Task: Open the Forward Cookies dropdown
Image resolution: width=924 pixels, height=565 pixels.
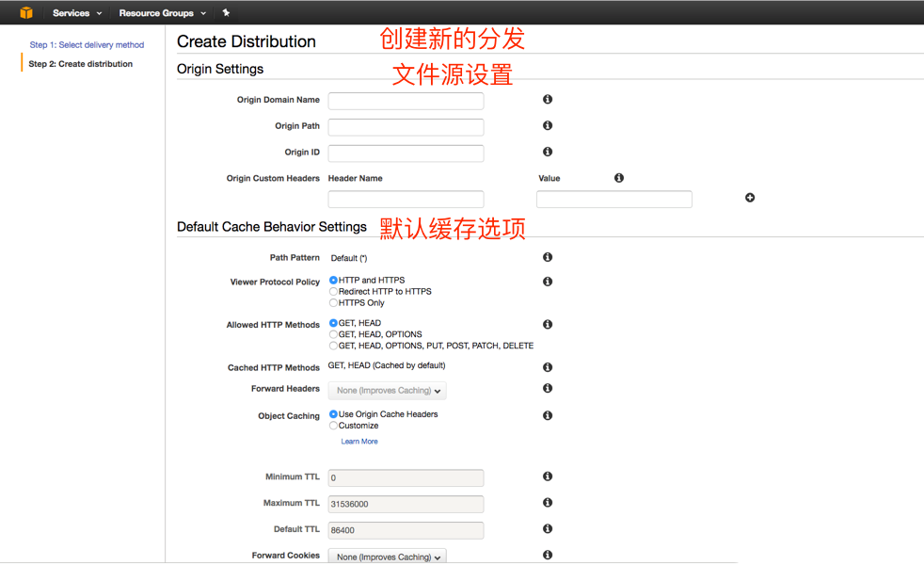Action: click(x=387, y=557)
